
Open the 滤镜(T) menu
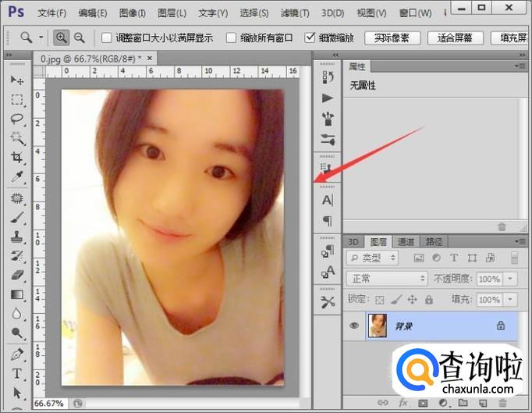click(295, 13)
